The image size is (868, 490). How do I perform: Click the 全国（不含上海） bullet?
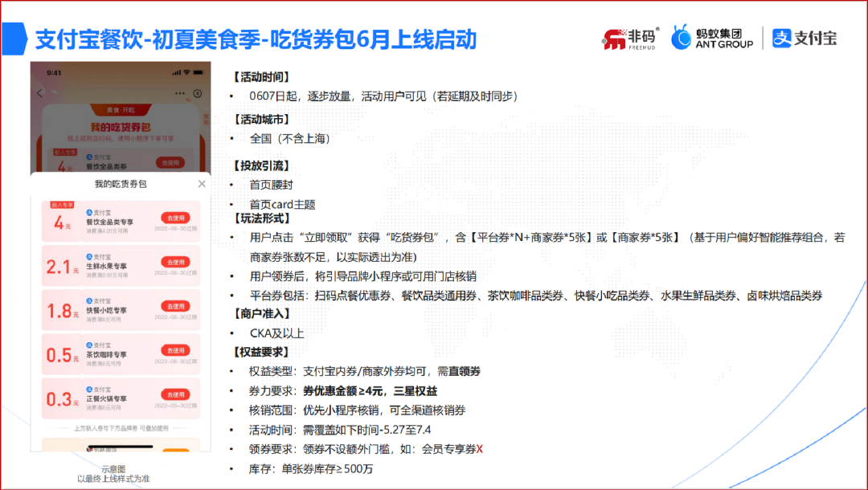(290, 139)
